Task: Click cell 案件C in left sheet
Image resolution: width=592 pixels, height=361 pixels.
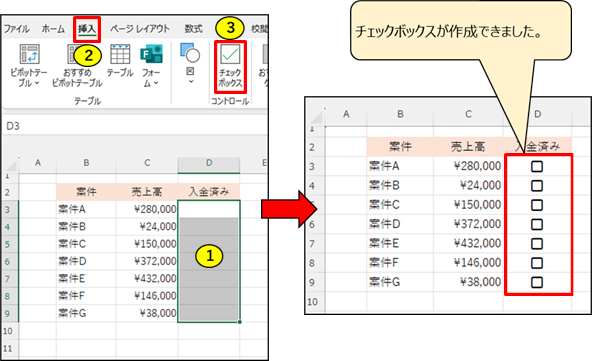Action: pyautogui.click(x=86, y=244)
